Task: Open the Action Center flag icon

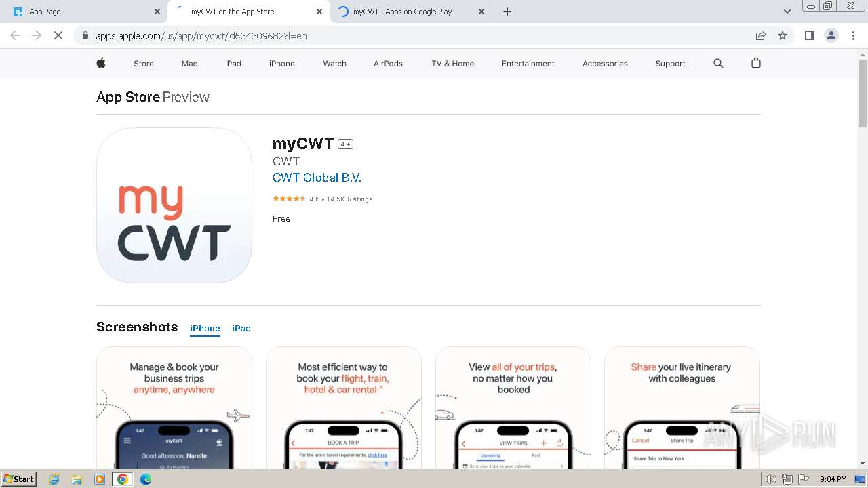Action: tap(803, 479)
